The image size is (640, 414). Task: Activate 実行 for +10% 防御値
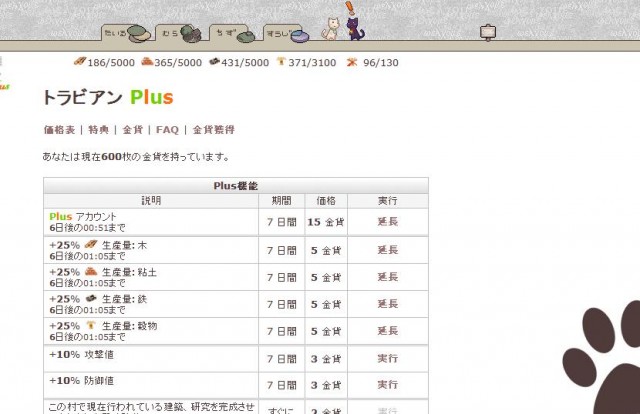click(387, 385)
